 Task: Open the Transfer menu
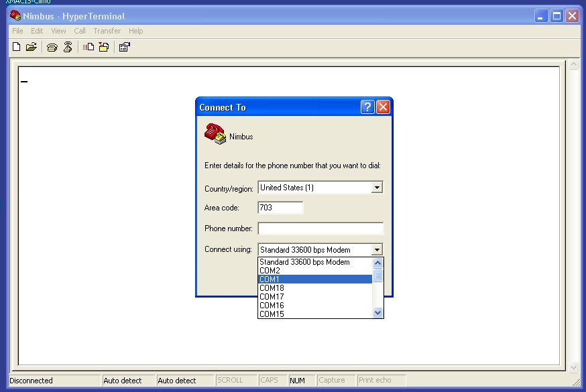pyautogui.click(x=107, y=31)
